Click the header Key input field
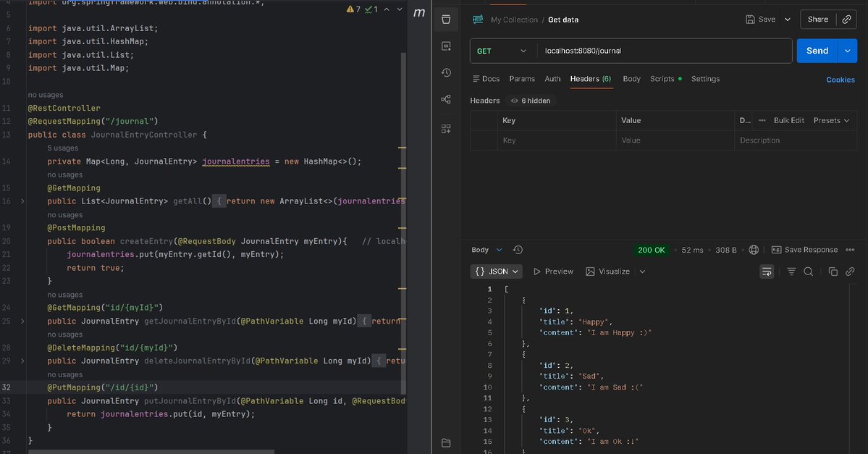This screenshot has height=454, width=868. coord(556,140)
